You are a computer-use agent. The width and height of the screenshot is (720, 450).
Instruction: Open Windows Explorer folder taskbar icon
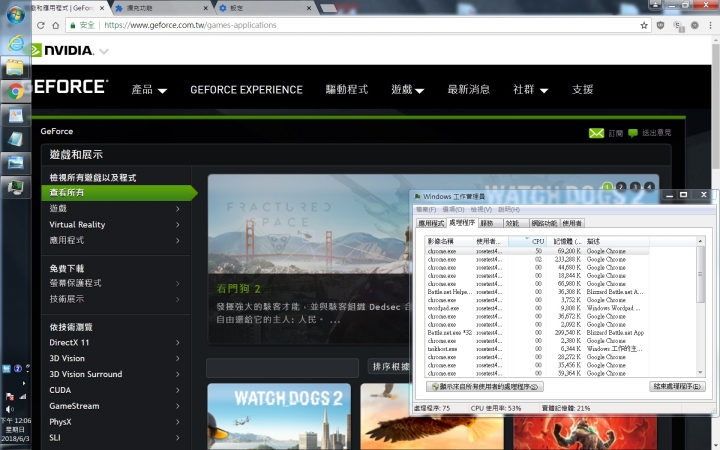point(15,68)
